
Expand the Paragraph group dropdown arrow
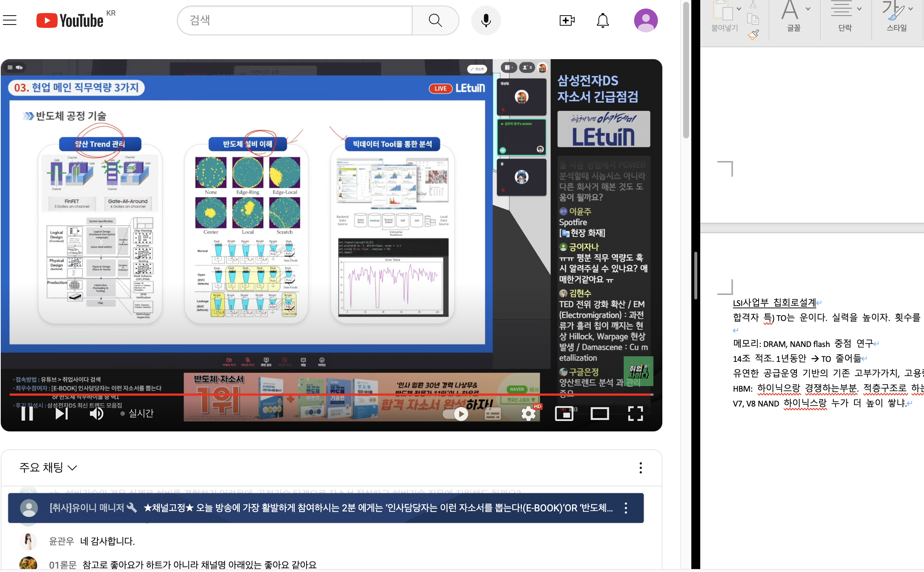pos(859,9)
